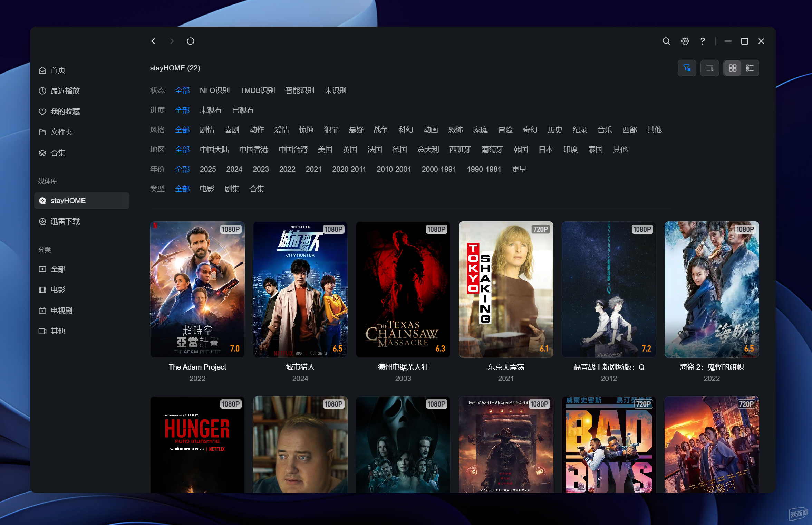Screen dimensions: 812x525
Task: Filter genre by 恐怖
Action: coord(456,130)
